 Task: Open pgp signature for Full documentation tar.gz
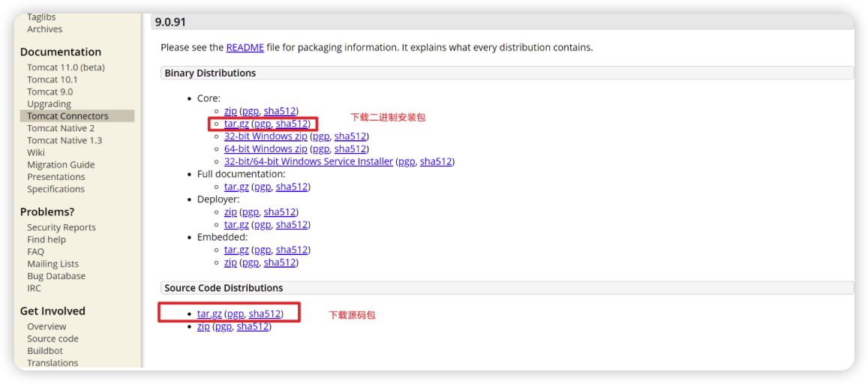(263, 187)
